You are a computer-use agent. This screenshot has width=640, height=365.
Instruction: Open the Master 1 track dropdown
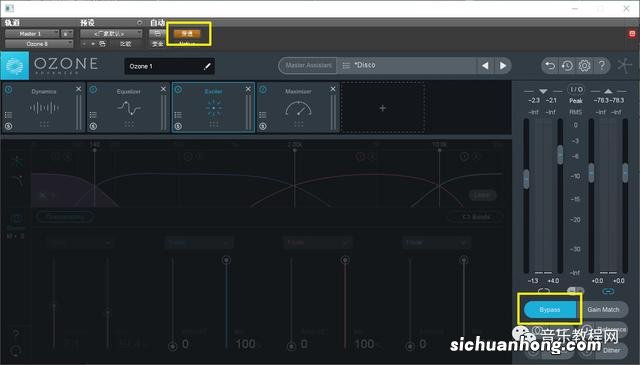click(x=32, y=33)
